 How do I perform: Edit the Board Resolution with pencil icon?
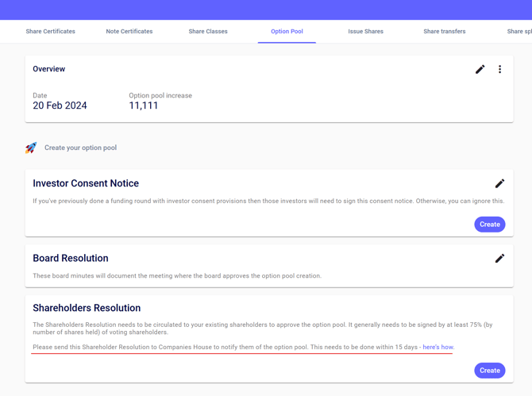(x=499, y=258)
